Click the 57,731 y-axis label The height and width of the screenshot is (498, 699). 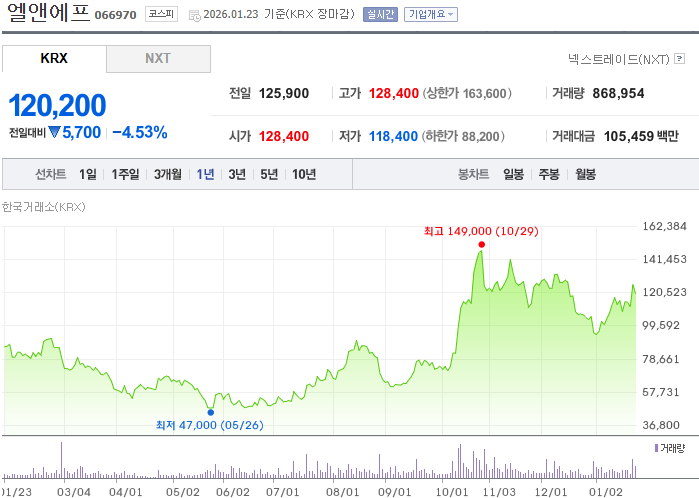tap(661, 392)
